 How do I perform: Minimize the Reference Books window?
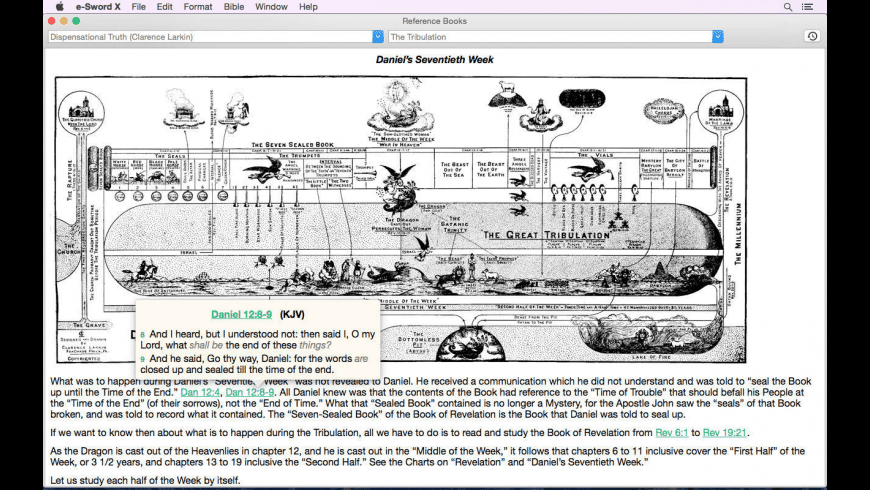(x=64, y=21)
